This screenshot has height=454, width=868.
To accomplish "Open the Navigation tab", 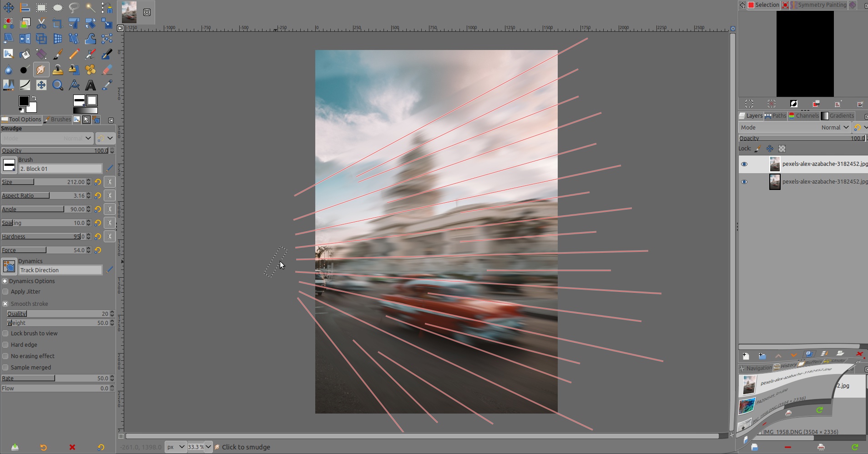I will tap(756, 368).
